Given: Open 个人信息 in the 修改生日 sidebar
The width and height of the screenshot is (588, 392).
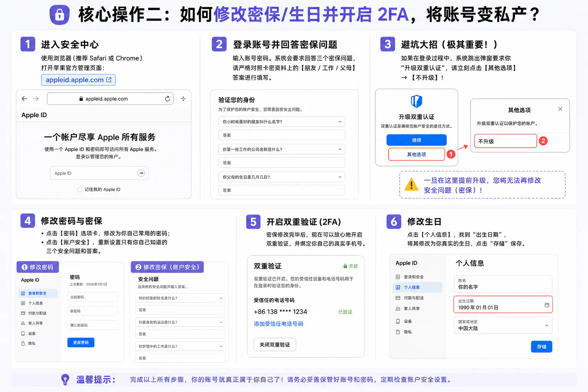Looking at the screenshot, I should point(418,287).
